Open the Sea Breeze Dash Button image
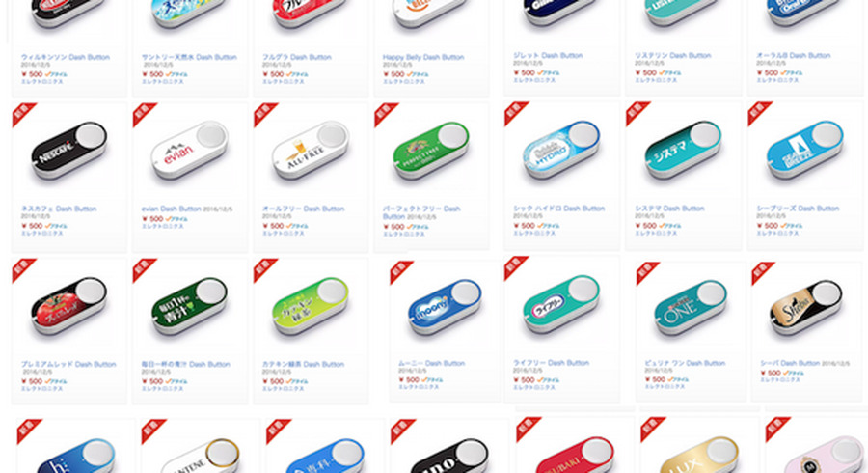The image size is (868, 473). click(805, 150)
